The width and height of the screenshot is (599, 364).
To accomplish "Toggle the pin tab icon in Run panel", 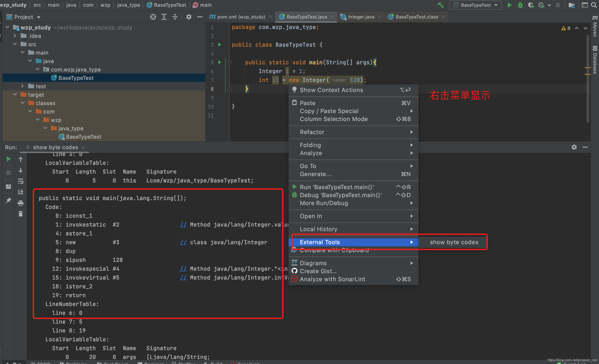I will [x=8, y=200].
